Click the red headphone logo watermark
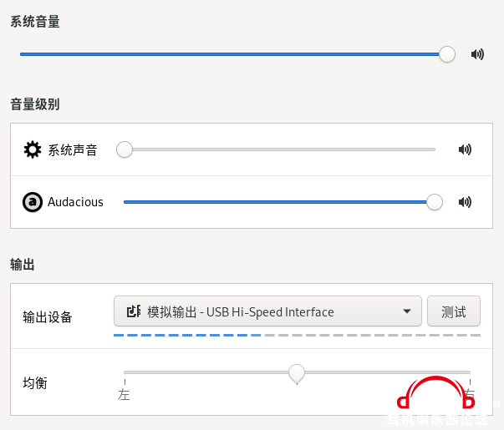 coord(435,392)
